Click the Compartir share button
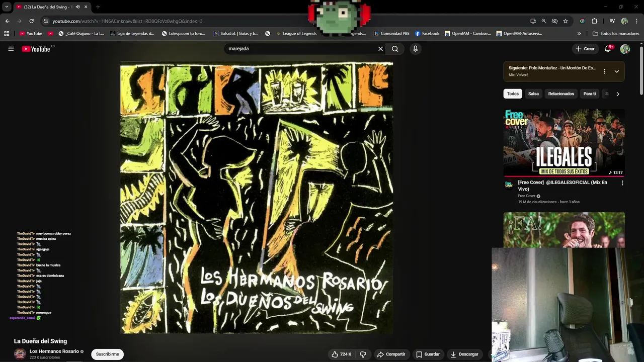 click(x=391, y=354)
